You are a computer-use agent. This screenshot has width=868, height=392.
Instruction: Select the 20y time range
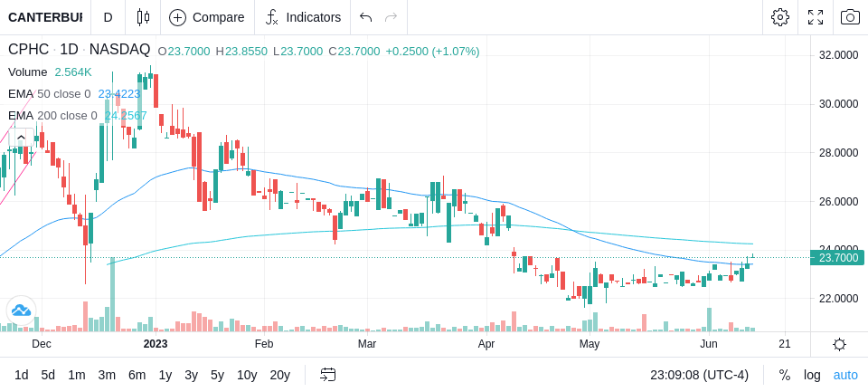point(279,376)
